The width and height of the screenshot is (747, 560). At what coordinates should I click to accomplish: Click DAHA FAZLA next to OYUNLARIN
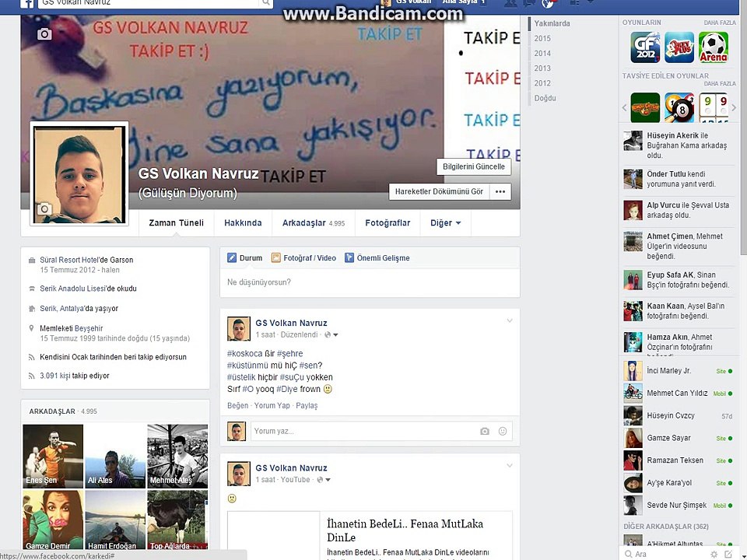click(x=720, y=23)
